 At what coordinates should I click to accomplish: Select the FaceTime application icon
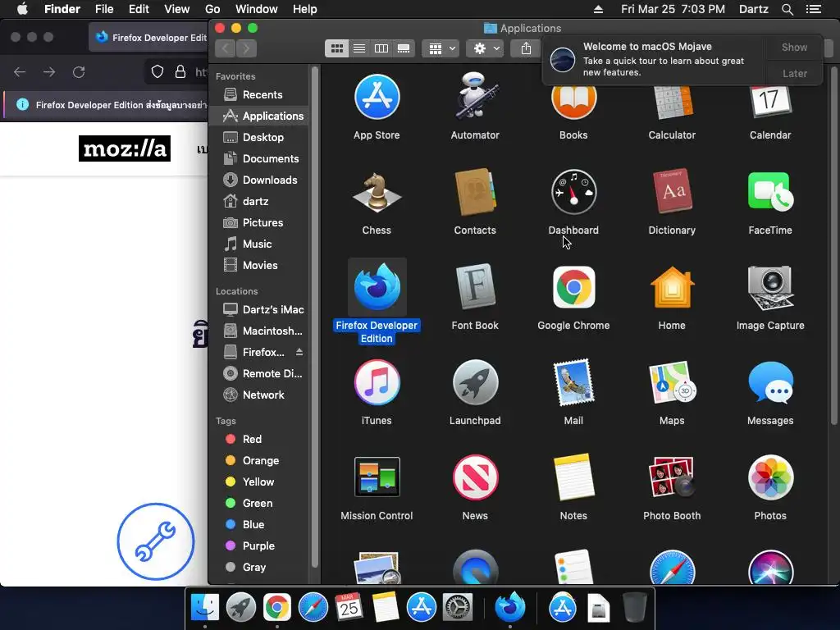click(x=769, y=192)
